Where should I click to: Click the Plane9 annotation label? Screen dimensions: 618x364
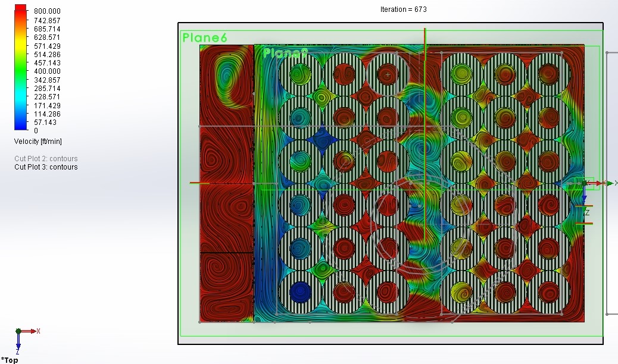pyautogui.click(x=285, y=54)
